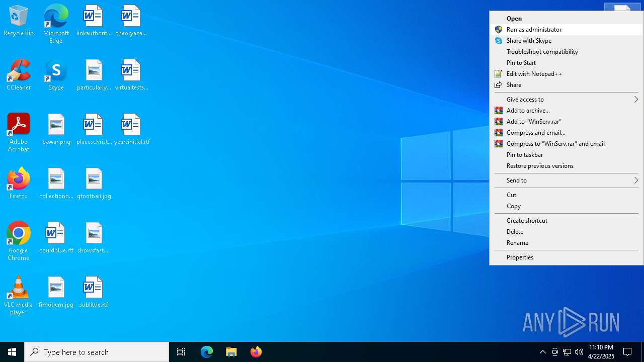
Task: Choose Pin to taskbar
Action: [x=567, y=155]
